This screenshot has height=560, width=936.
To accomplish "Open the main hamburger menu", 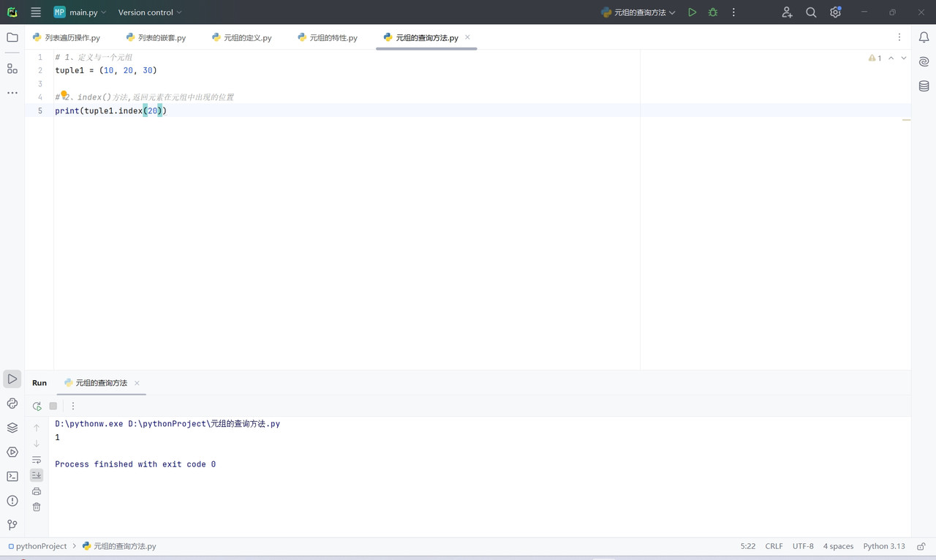I will click(x=36, y=12).
